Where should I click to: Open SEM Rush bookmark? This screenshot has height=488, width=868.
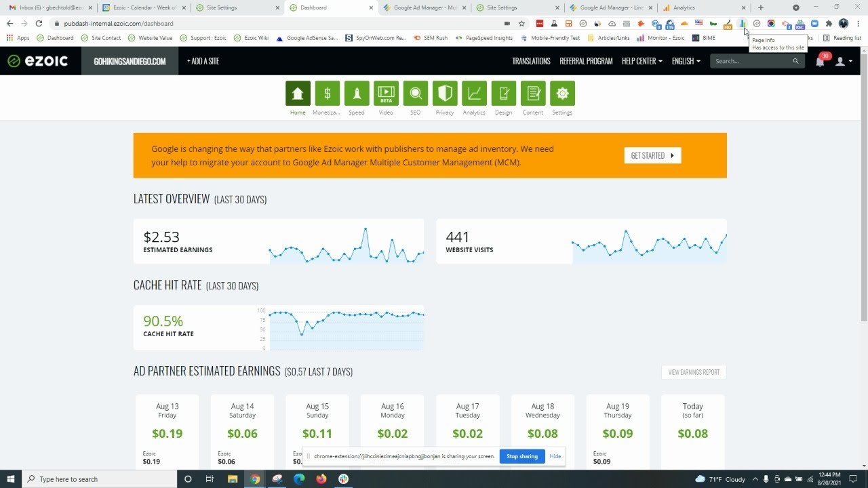coord(430,38)
